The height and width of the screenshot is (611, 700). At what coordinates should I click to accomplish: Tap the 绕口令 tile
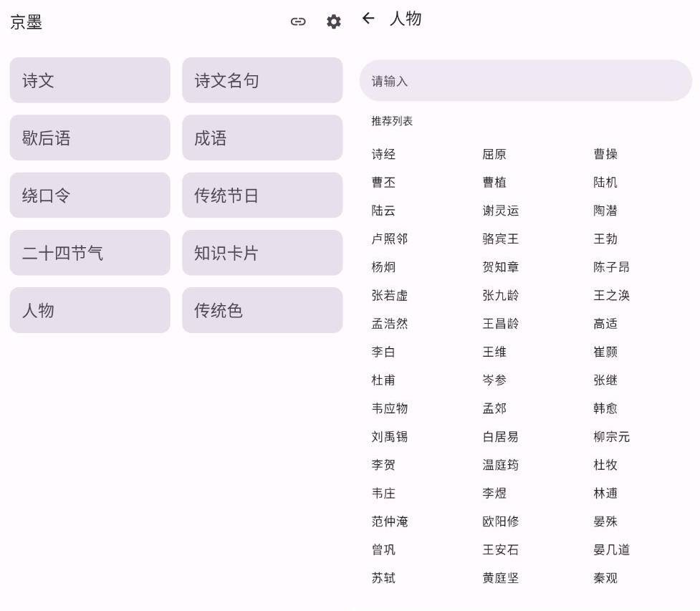point(90,195)
